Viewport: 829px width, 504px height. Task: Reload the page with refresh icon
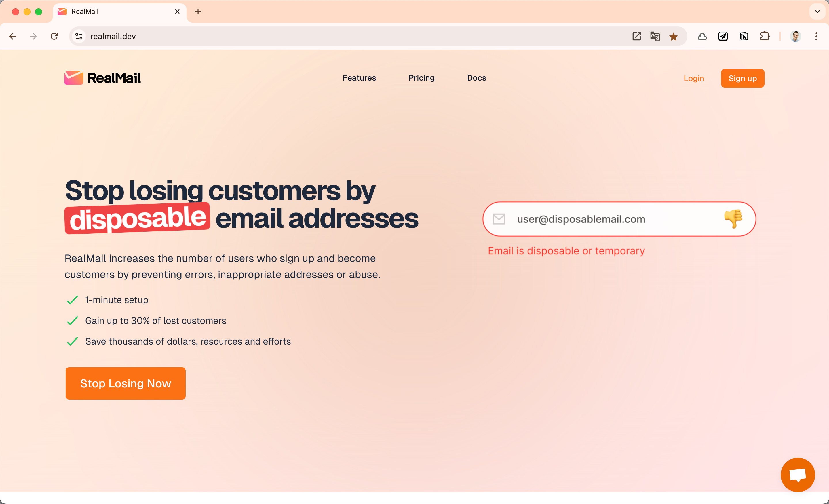pos(54,36)
